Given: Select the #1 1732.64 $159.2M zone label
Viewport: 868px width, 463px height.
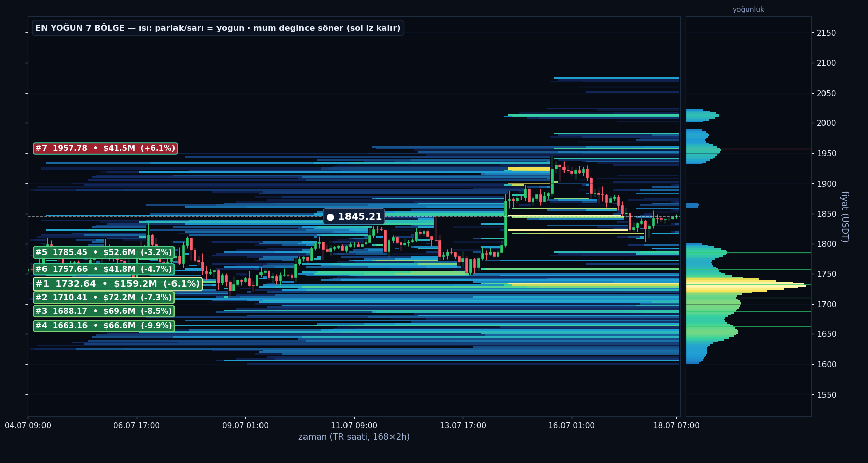Looking at the screenshot, I should click(x=118, y=284).
